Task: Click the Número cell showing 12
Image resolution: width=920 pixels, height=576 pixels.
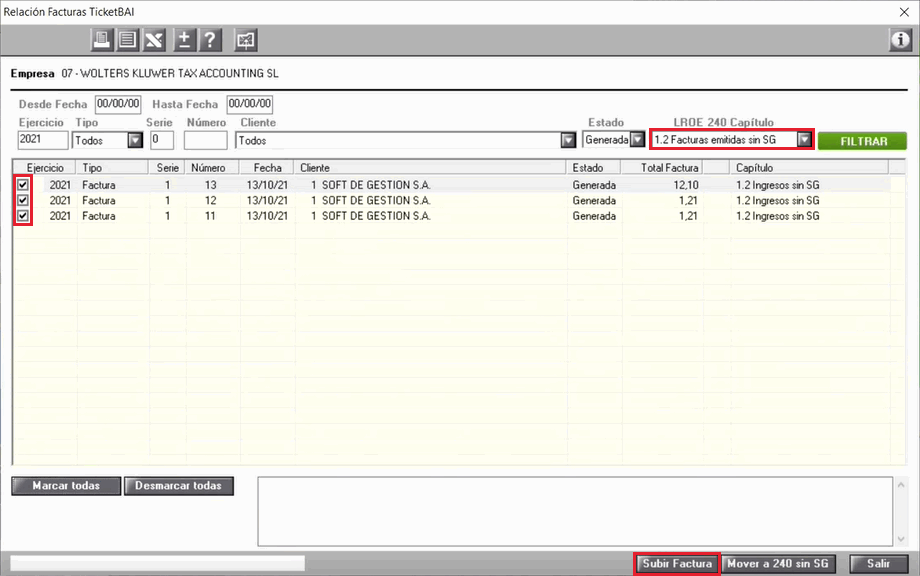Action: [x=211, y=201]
